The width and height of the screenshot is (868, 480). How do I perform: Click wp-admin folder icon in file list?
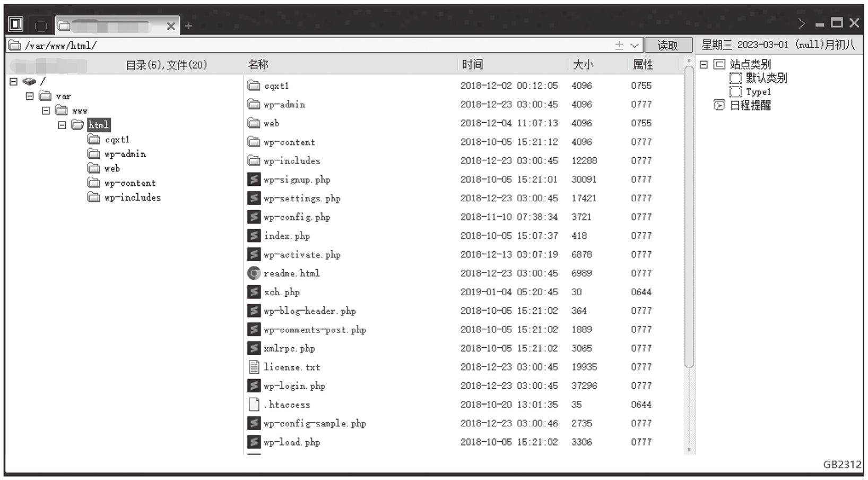click(254, 104)
